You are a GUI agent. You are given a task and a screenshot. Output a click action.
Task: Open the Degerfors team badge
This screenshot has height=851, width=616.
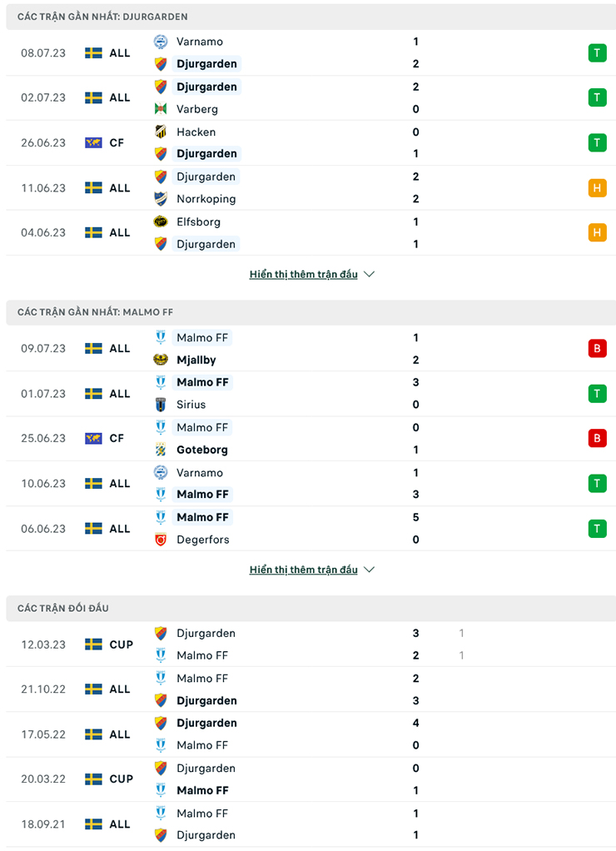coord(159,540)
